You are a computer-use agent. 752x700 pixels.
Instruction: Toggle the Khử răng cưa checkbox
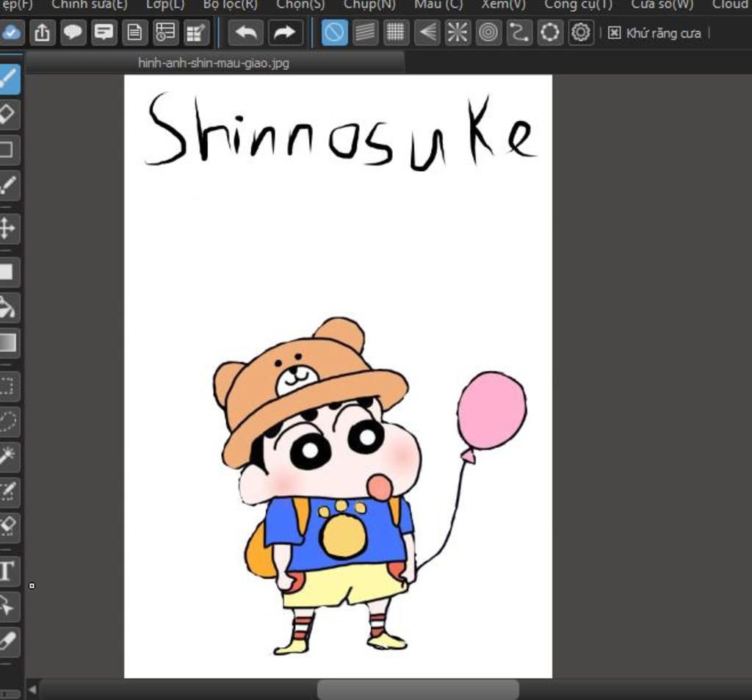click(615, 32)
